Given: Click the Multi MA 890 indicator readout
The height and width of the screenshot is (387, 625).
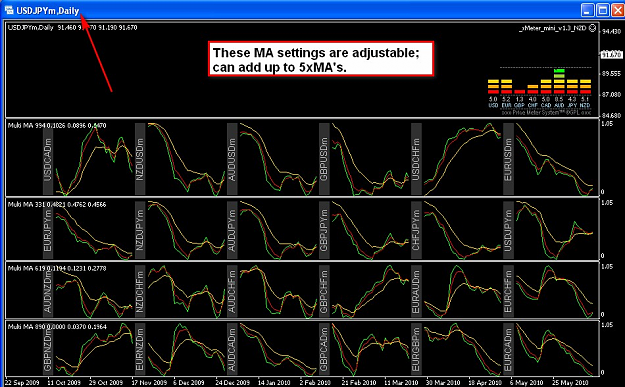Looking at the screenshot, I should click(57, 327).
